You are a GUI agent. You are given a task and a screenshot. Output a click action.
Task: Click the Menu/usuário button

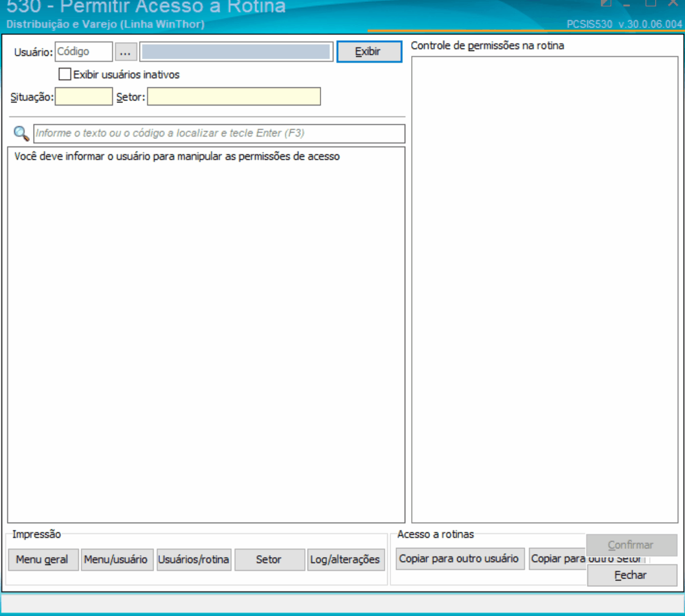coord(117,560)
